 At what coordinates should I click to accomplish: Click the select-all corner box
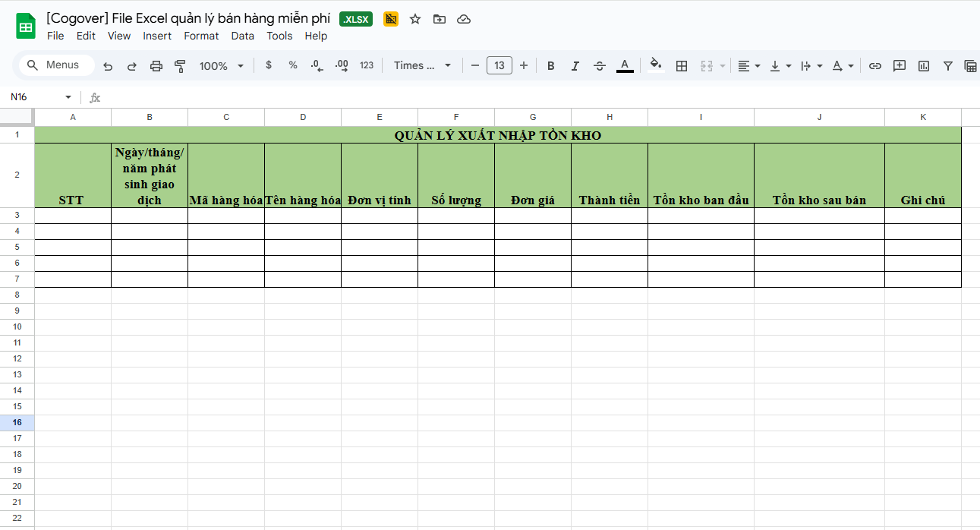(17, 117)
